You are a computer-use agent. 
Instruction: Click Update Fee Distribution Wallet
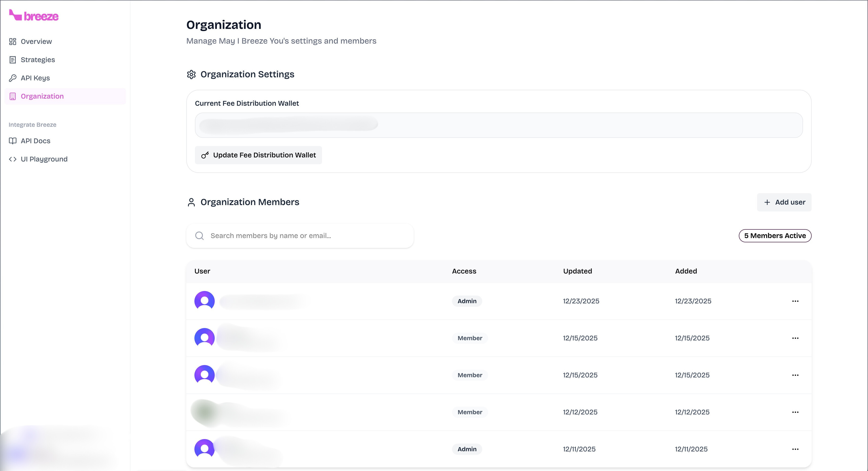click(258, 155)
